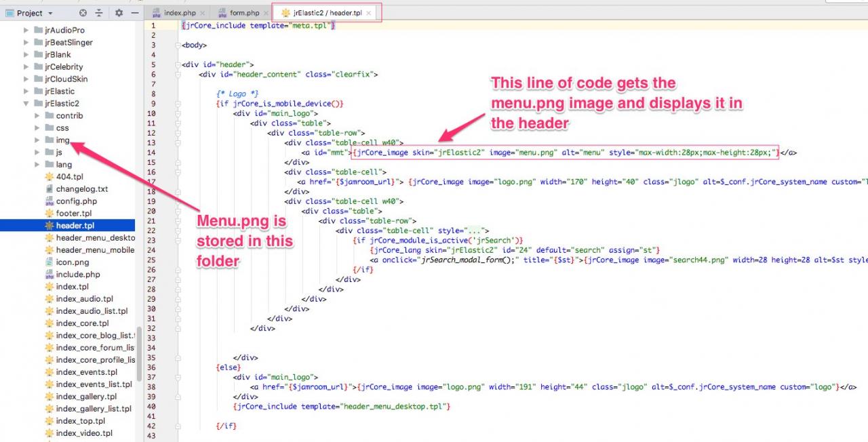
Task: Select config.php in the file tree
Action: click(x=76, y=201)
